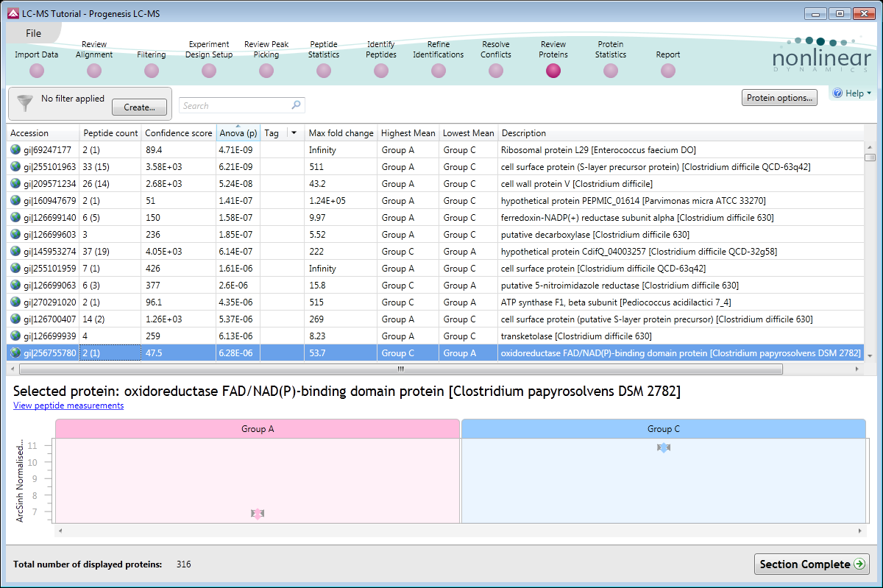Open View peptide measurements link
This screenshot has width=883, height=588.
pos(68,405)
